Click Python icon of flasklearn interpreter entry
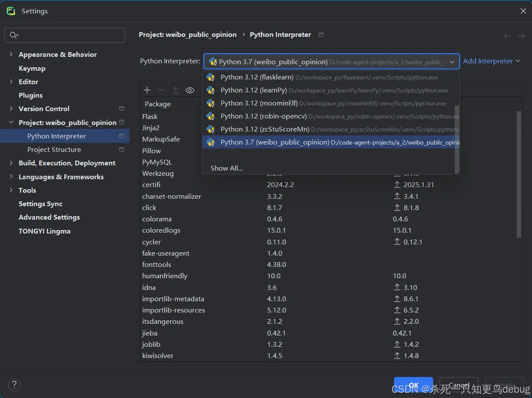 click(x=211, y=77)
